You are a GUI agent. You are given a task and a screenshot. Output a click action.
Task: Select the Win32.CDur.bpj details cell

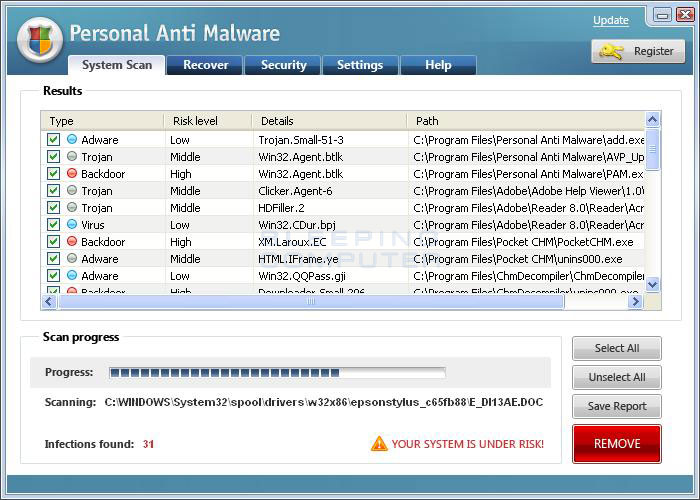coord(330,225)
